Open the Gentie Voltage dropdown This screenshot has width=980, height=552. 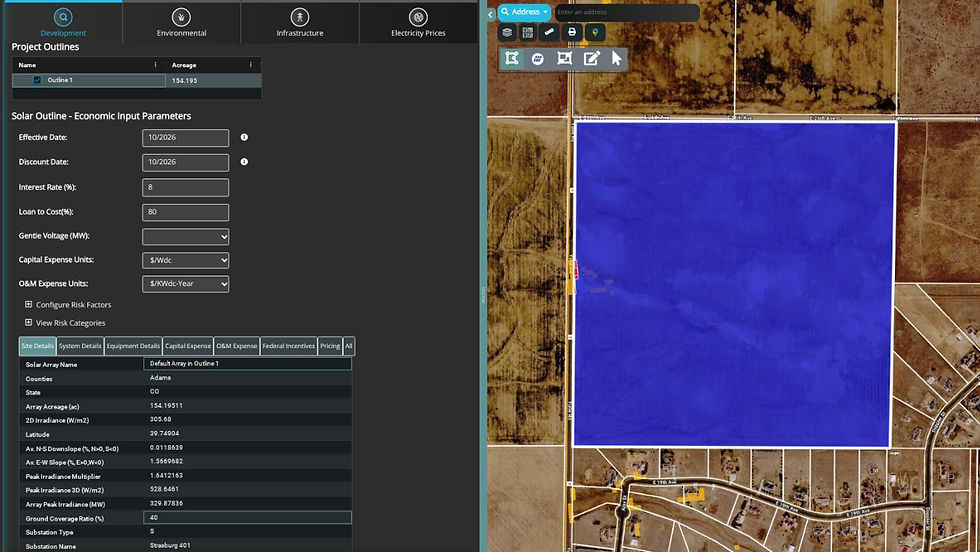click(x=186, y=236)
